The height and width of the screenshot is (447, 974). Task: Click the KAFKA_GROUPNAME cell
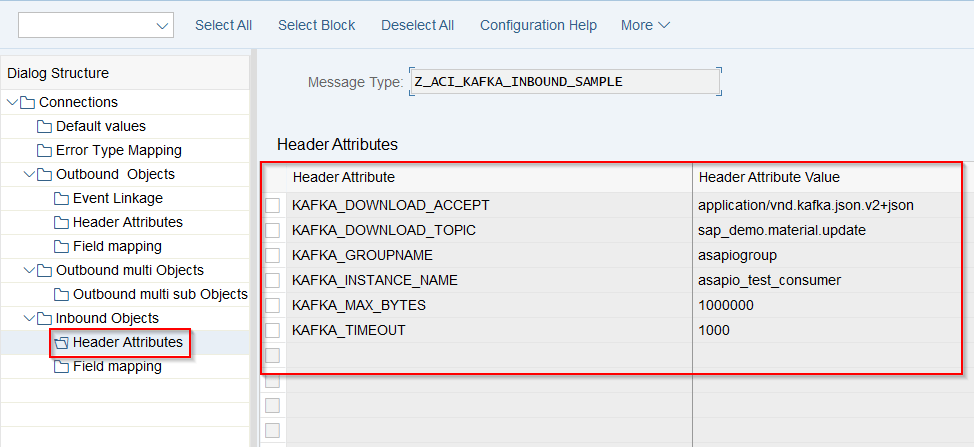tap(489, 256)
